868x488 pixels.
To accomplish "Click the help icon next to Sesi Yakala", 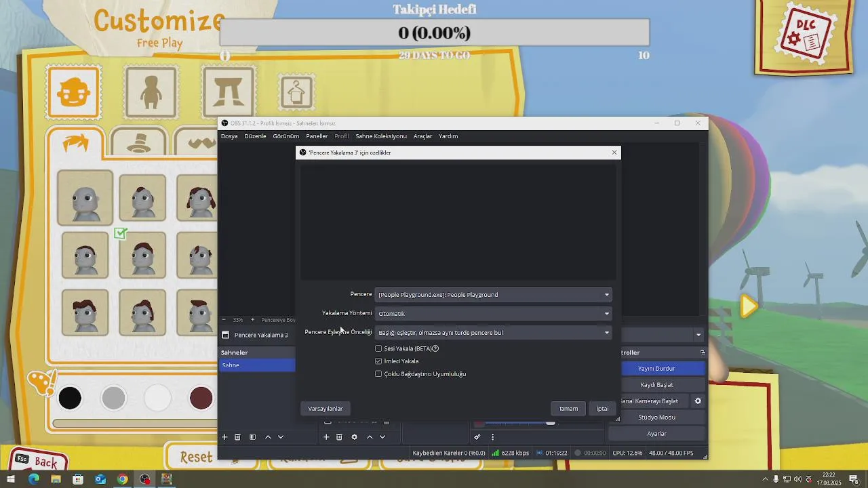I will coord(435,348).
